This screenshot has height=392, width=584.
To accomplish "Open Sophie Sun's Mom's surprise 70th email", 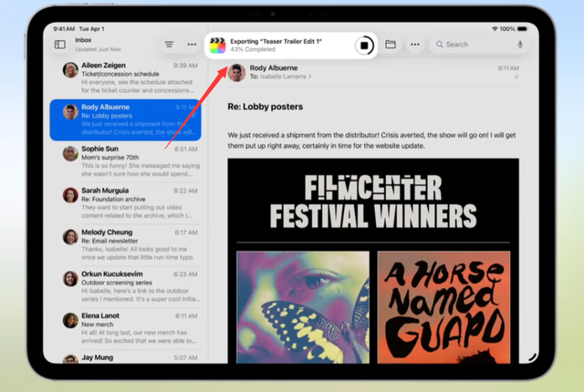I will [128, 161].
